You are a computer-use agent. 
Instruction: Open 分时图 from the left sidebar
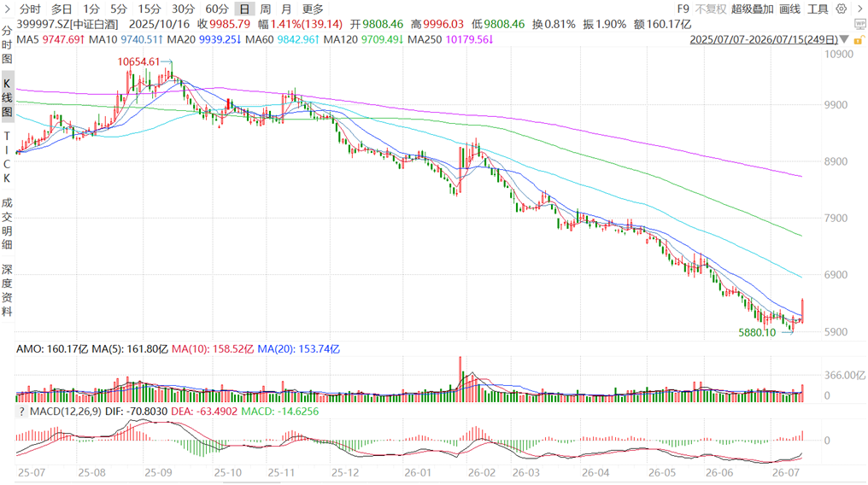pos(7,44)
